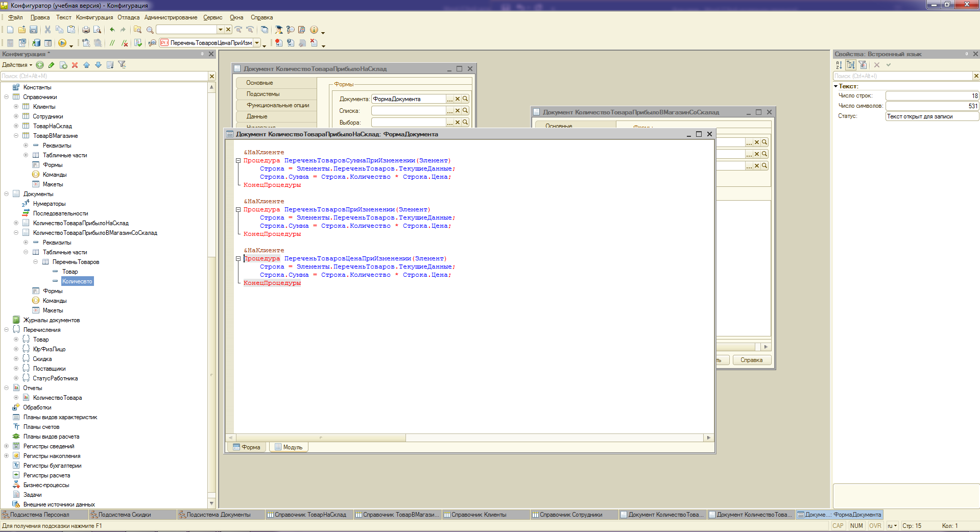Click Update database configuration icon
The height and width of the screenshot is (532, 980).
tap(36, 43)
